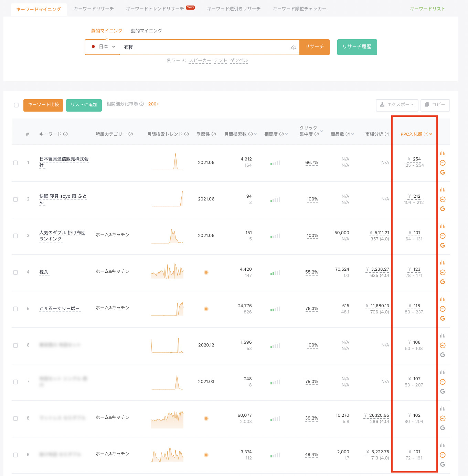This screenshot has width=468, height=476.
Task: Expand the 月間検索数 sort arrow
Action: (x=255, y=134)
